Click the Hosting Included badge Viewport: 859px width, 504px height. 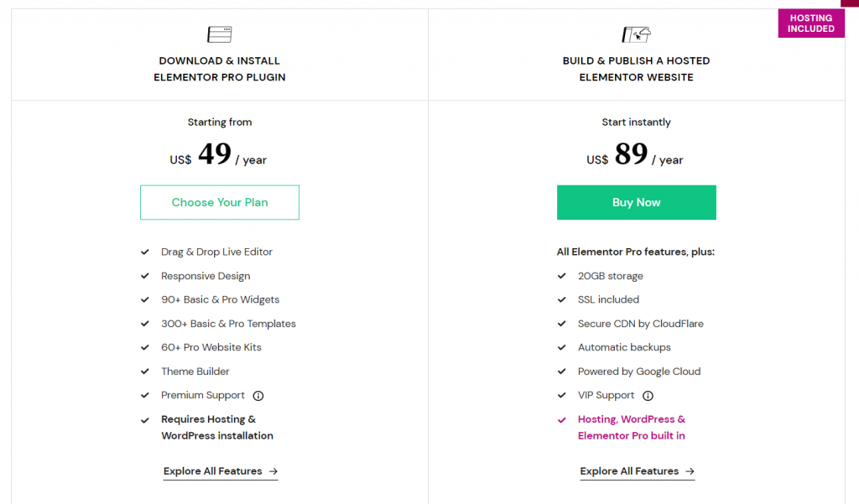[x=811, y=23]
